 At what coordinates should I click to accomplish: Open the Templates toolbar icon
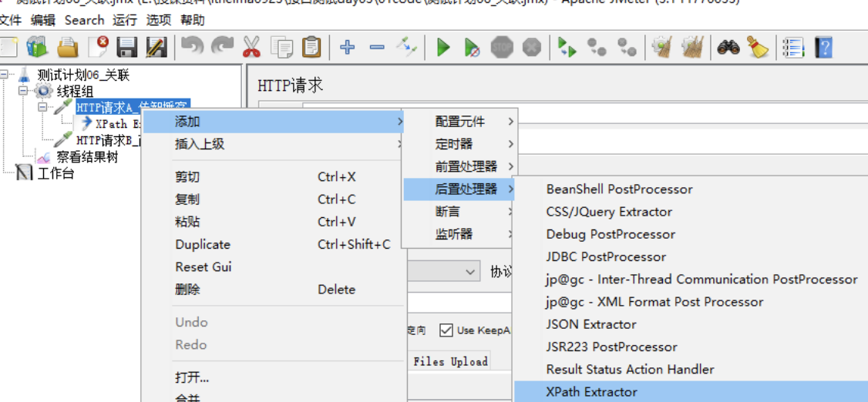tap(38, 48)
